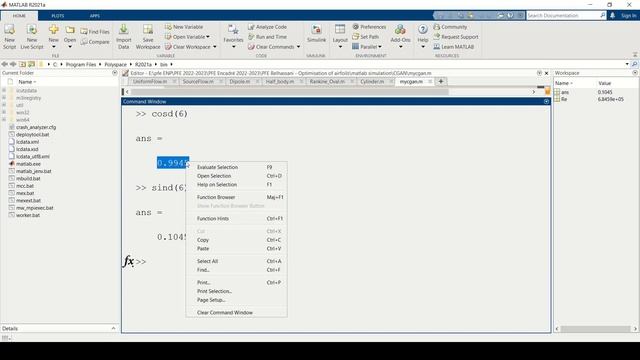Create a New Script
Image resolution: width=640 pixels, height=360 pixels.
(9, 37)
